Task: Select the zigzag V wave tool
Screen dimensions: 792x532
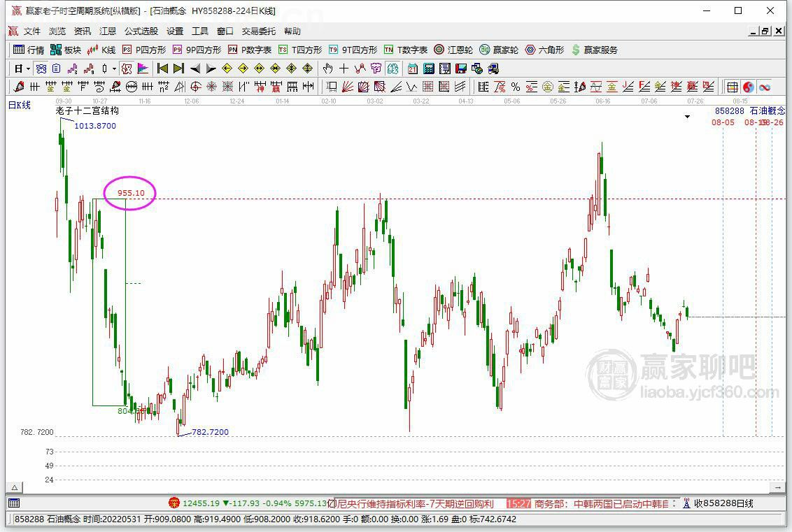Action: (411, 87)
